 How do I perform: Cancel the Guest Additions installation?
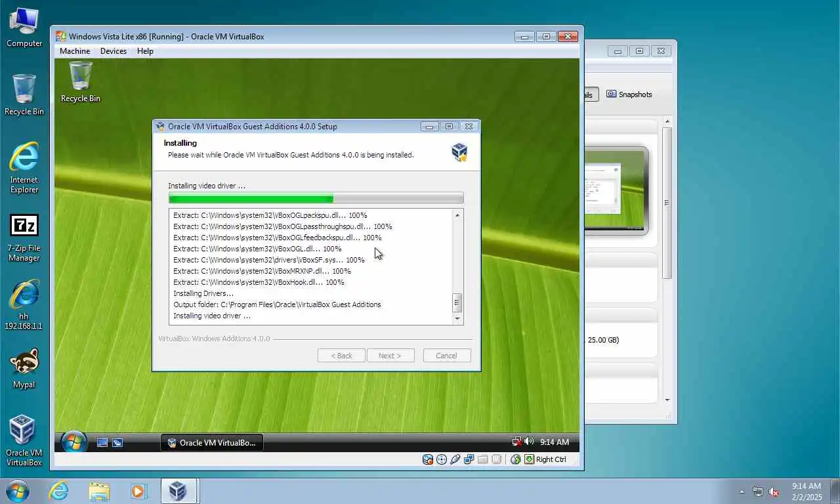tap(447, 356)
